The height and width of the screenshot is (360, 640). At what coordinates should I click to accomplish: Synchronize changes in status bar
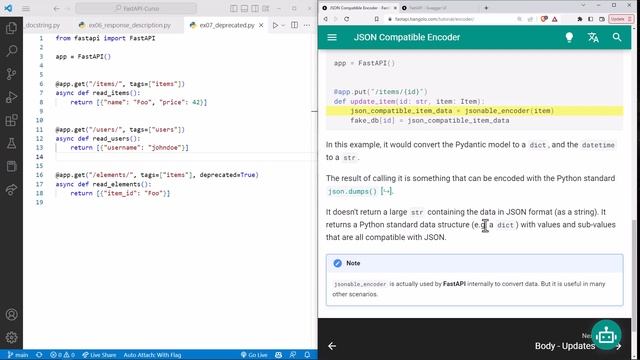click(x=39, y=355)
